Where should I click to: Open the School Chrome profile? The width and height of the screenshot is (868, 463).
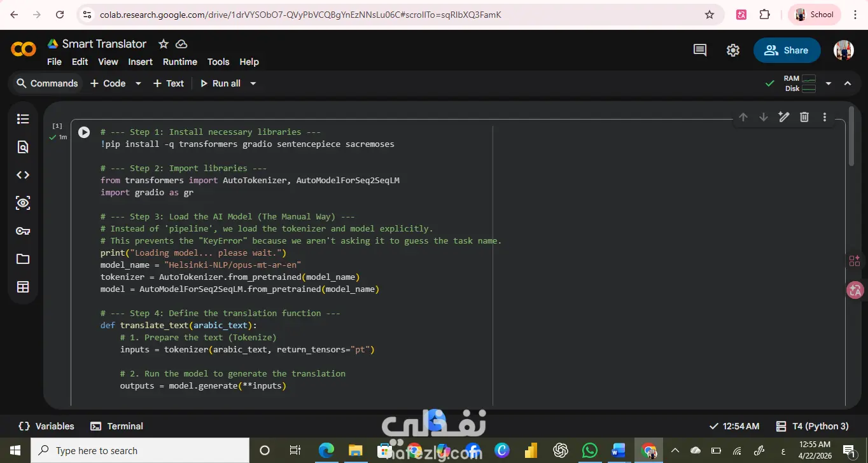[x=815, y=15]
